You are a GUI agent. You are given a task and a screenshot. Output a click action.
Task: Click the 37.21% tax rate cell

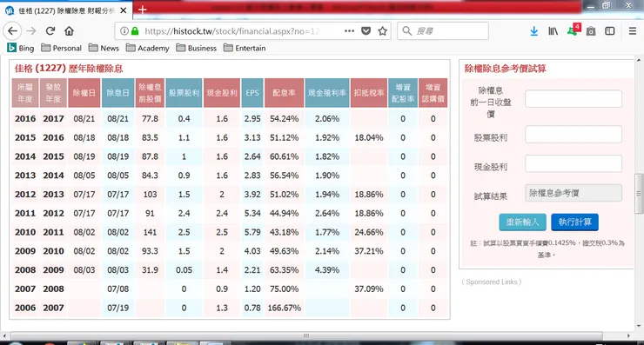pyautogui.click(x=369, y=251)
